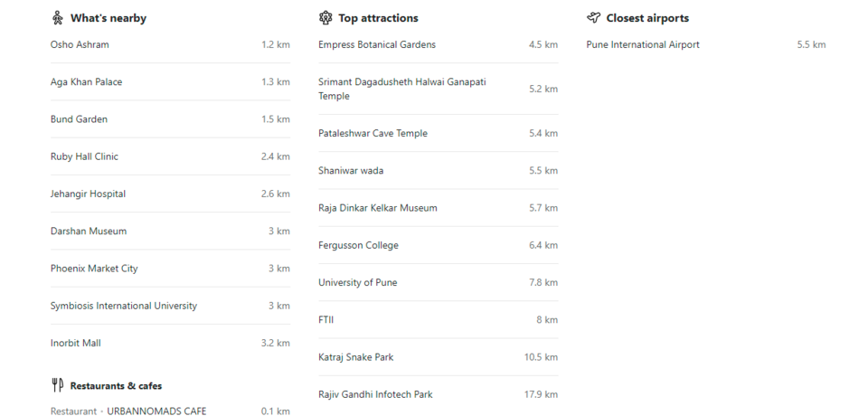Click Phoenix Market City entry
The image size is (868, 416).
pos(94,269)
